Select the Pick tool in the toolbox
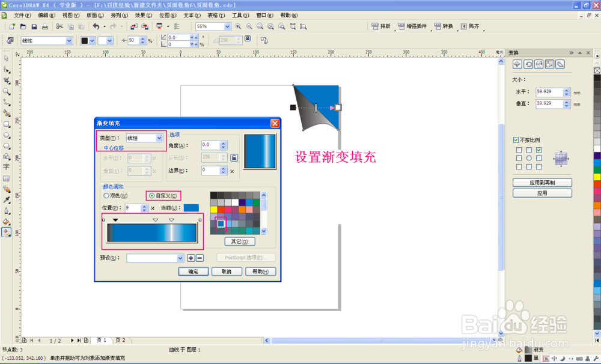Viewport: 601px width, 364px height. coord(7,58)
